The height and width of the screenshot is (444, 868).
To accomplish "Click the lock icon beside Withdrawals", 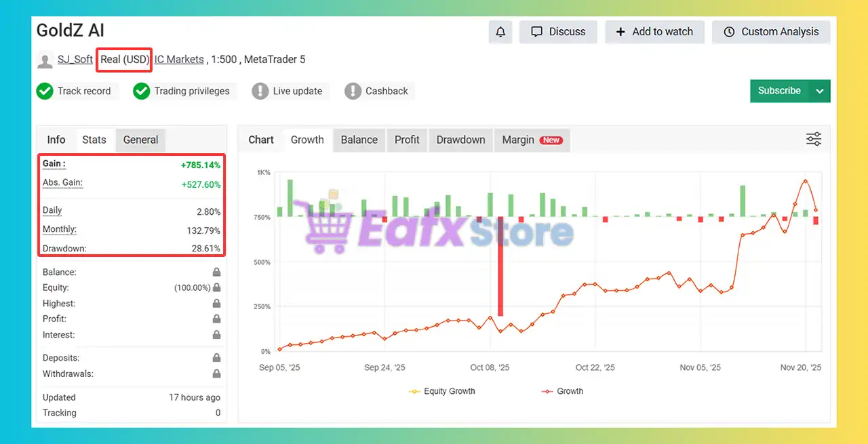I will tap(216, 374).
